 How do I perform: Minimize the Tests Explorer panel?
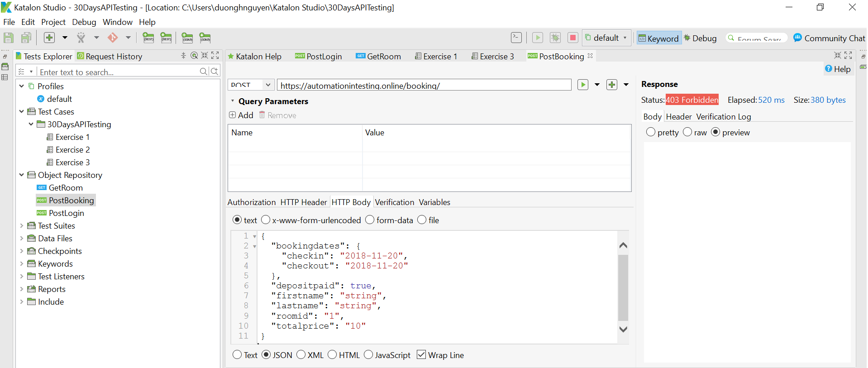[205, 56]
